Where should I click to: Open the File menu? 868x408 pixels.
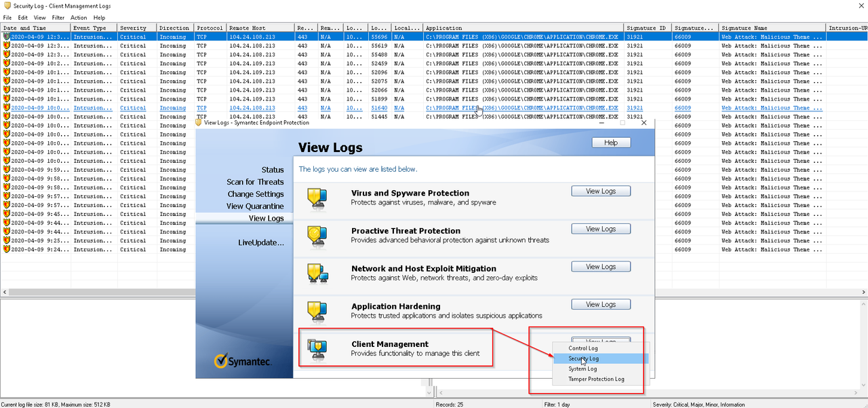coord(7,18)
